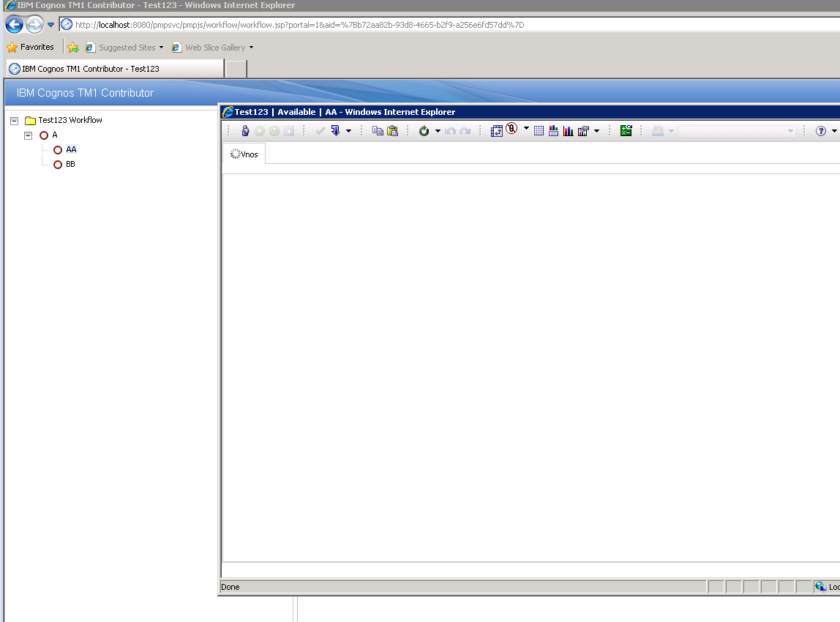Click the greyed Release ownership icon
The width and height of the screenshot is (840, 622).
tap(260, 131)
